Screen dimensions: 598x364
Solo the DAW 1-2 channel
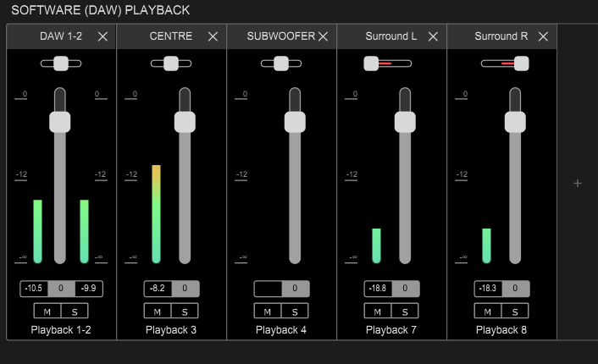pos(75,311)
